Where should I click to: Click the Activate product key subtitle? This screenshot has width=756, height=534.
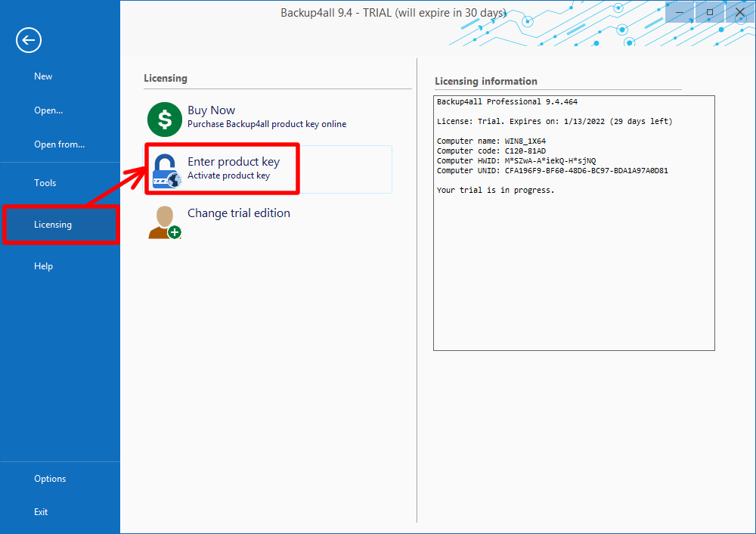228,175
